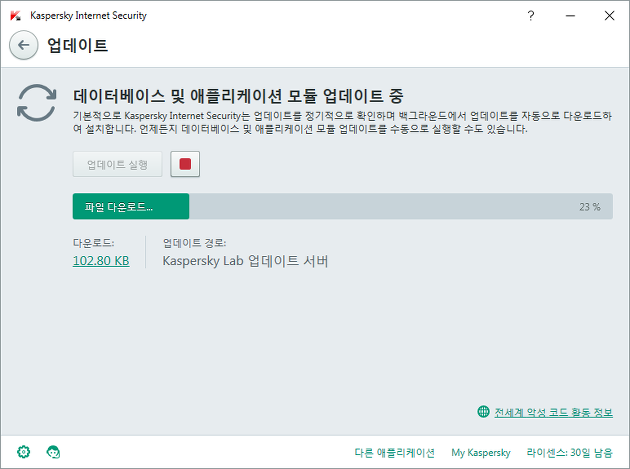This screenshot has height=469, width=630.
Task: Click the Kaspersky logo in title bar
Action: pyautogui.click(x=15, y=16)
